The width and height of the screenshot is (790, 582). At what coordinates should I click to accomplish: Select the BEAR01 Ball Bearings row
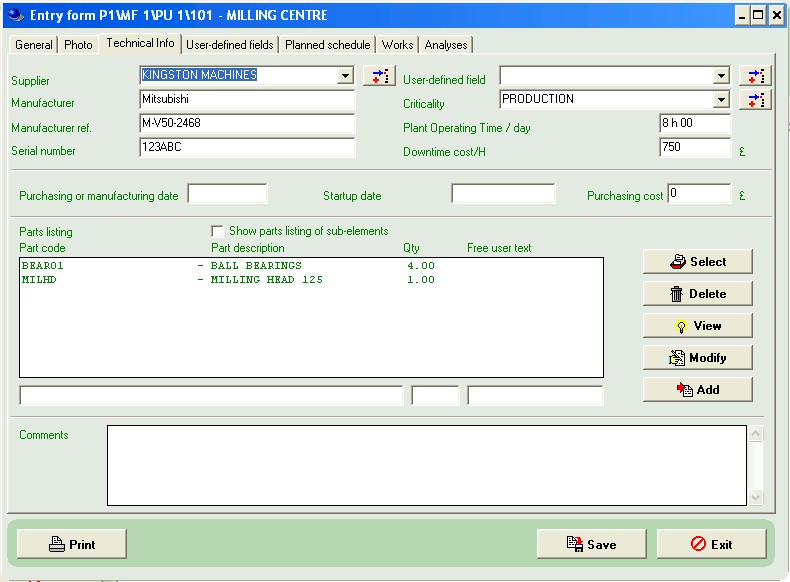[x=311, y=266]
